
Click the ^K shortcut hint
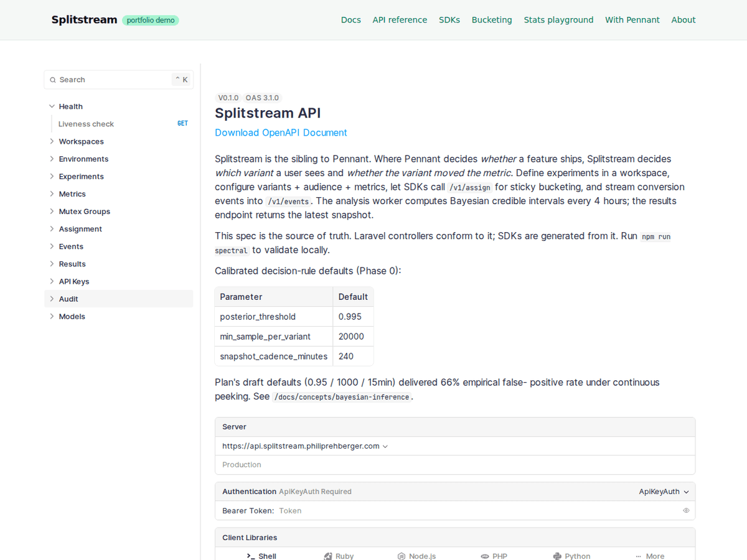coord(181,80)
